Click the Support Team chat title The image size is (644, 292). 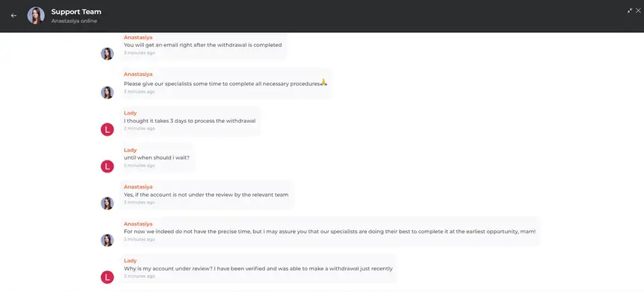tap(76, 11)
